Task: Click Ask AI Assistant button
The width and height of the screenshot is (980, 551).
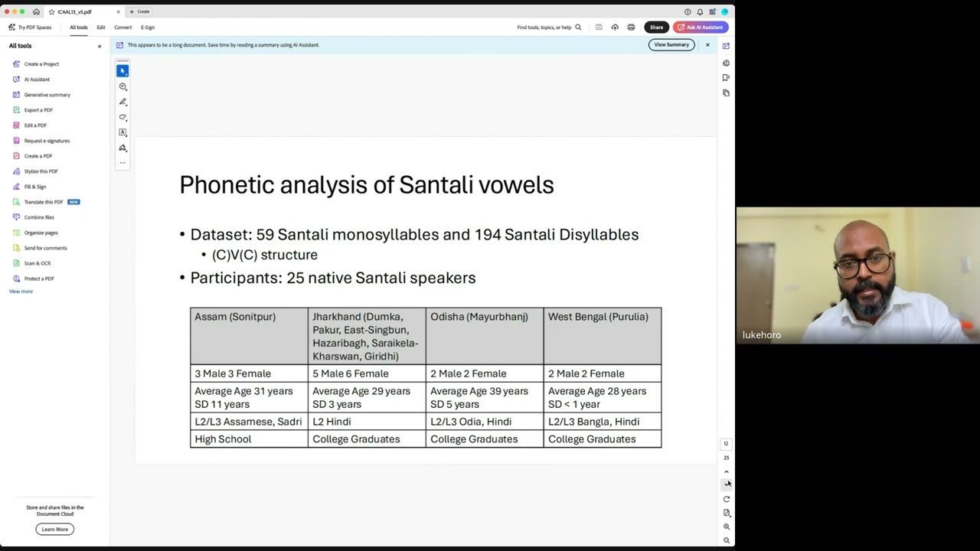Action: click(701, 27)
